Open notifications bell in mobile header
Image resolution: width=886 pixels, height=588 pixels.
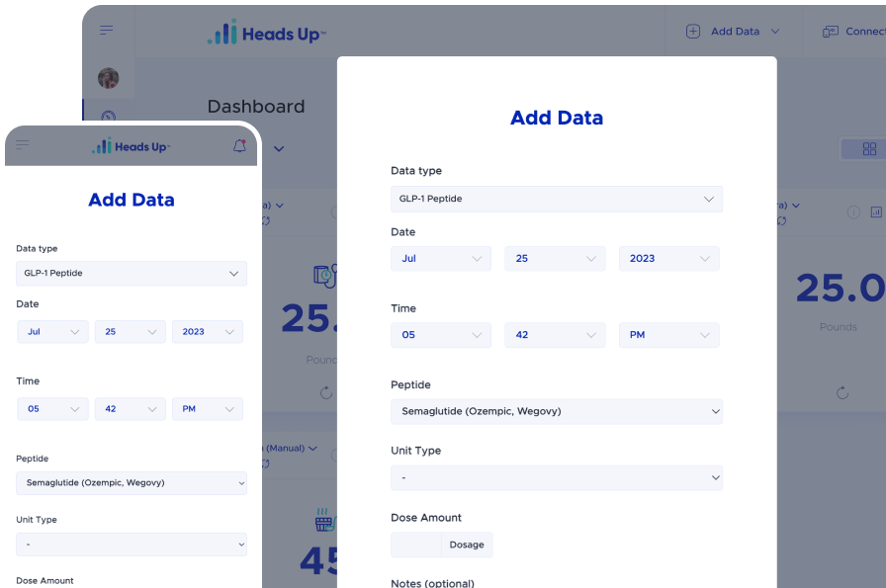tap(239, 145)
